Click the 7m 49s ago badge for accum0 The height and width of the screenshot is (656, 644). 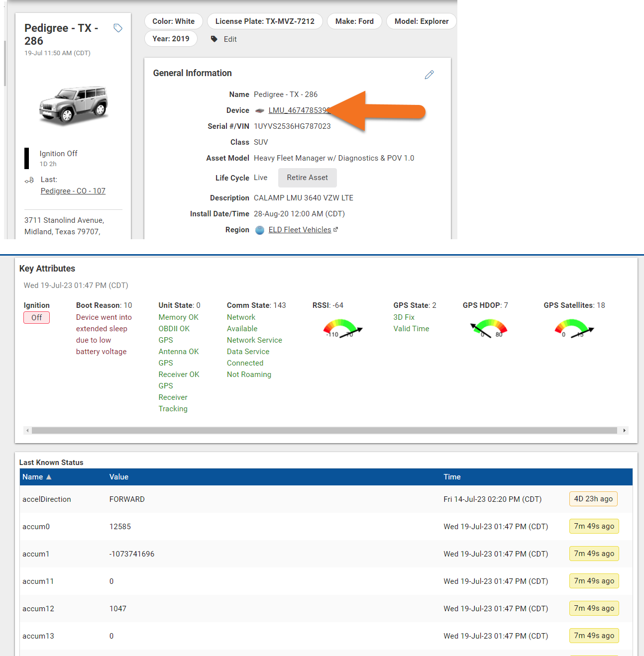click(594, 526)
